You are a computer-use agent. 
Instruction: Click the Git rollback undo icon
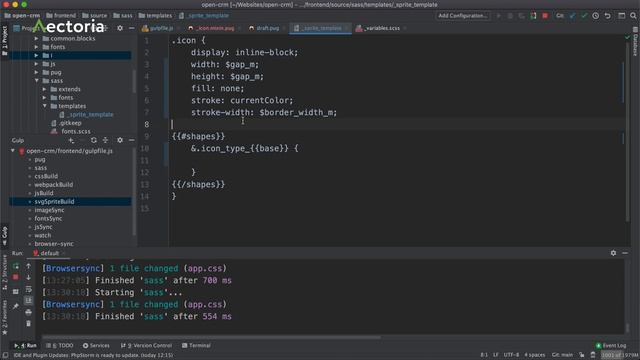pyautogui.click(x=607, y=16)
